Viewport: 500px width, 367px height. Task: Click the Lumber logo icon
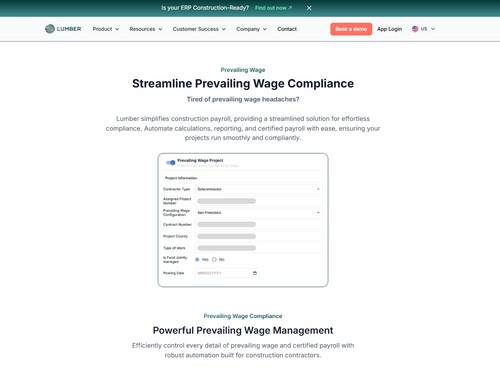[50, 29]
